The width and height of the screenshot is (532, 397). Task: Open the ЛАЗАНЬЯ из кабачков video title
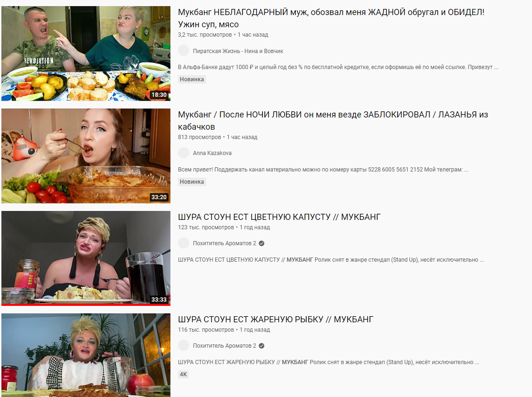point(333,121)
